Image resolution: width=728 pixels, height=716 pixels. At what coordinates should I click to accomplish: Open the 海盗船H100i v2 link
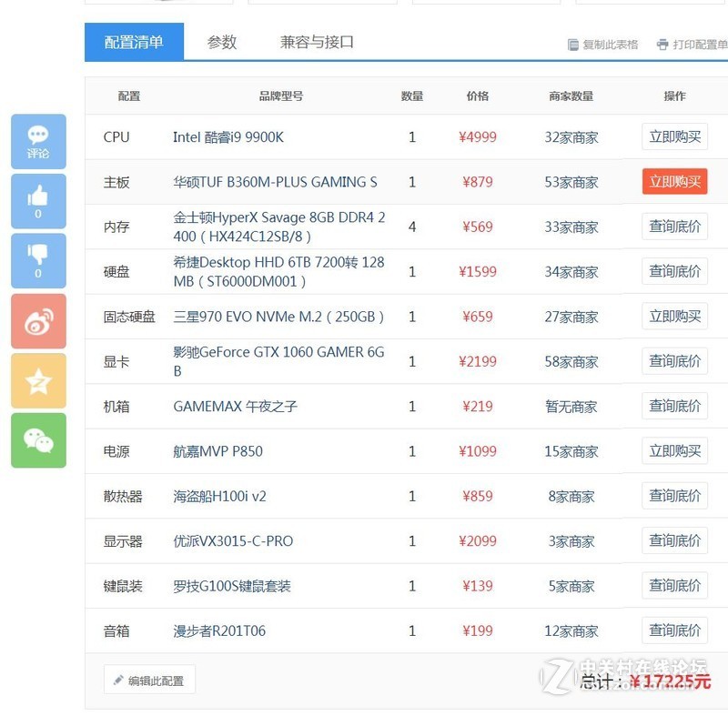[x=219, y=496]
